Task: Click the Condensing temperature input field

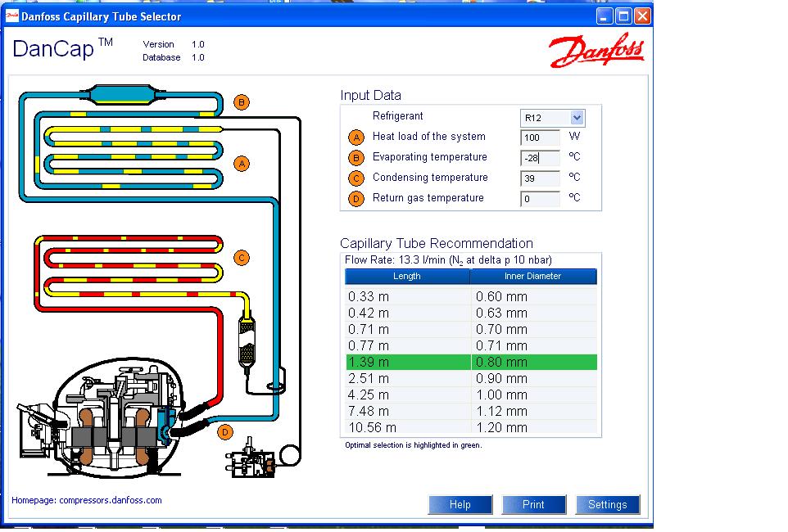Action: 540,178
